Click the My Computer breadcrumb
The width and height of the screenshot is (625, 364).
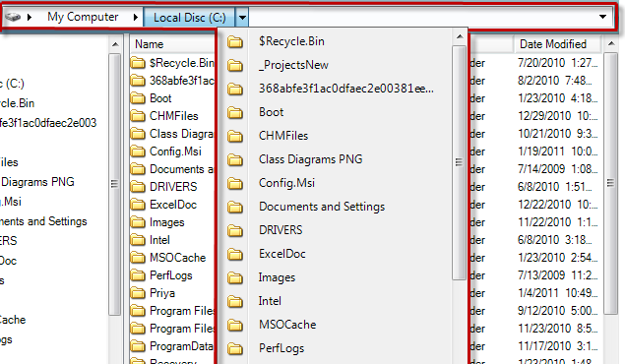pyautogui.click(x=83, y=17)
